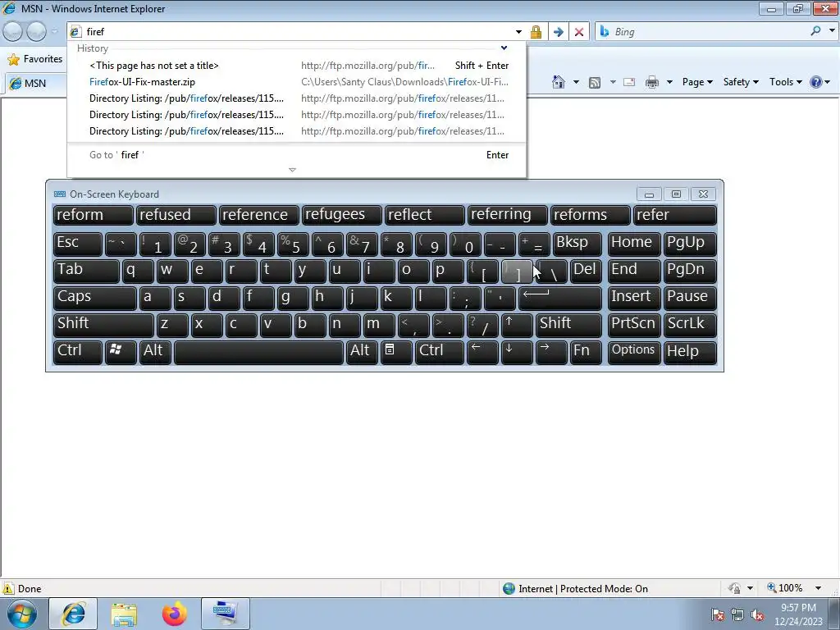This screenshot has width=840, height=630.
Task: Choose the refugees word prediction
Action: [341, 216]
